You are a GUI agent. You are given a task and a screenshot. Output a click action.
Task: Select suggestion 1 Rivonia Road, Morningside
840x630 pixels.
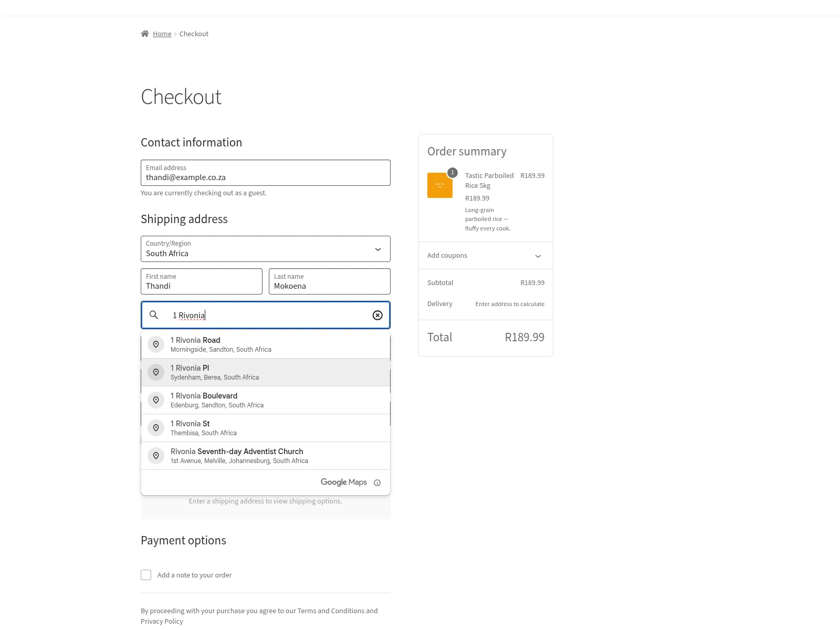click(266, 344)
